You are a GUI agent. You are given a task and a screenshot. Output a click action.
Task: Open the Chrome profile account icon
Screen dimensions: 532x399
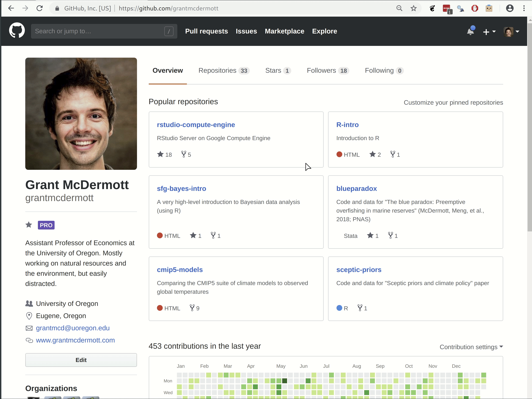510,8
